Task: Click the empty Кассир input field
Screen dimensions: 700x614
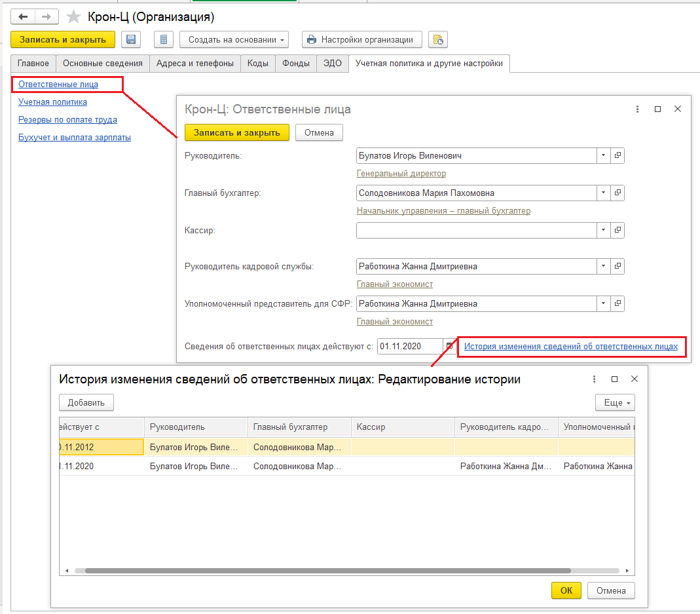Action: [475, 231]
